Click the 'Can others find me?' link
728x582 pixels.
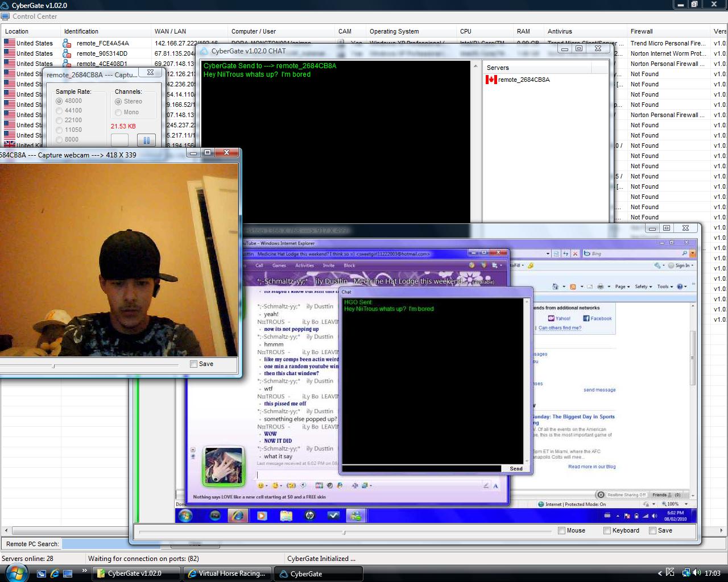coord(560,328)
